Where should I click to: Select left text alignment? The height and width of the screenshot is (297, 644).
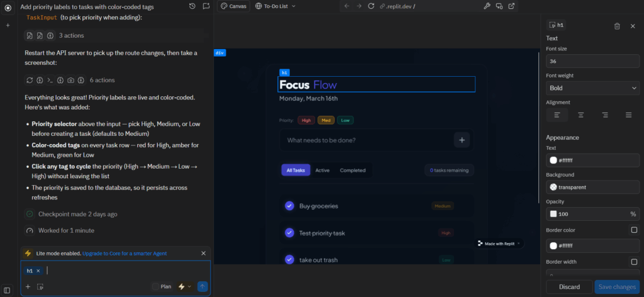tap(557, 115)
